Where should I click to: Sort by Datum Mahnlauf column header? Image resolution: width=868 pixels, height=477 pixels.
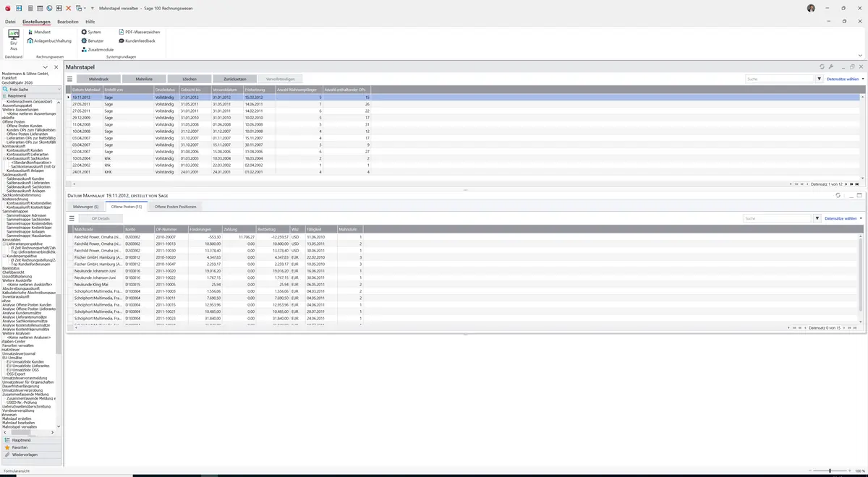[x=86, y=90]
